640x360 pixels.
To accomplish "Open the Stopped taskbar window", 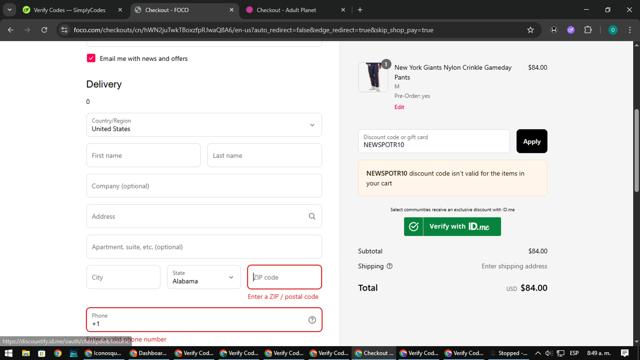I will (509, 353).
